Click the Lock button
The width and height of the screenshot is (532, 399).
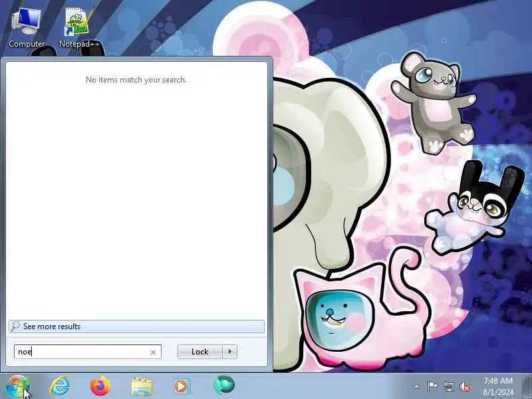pyautogui.click(x=200, y=352)
